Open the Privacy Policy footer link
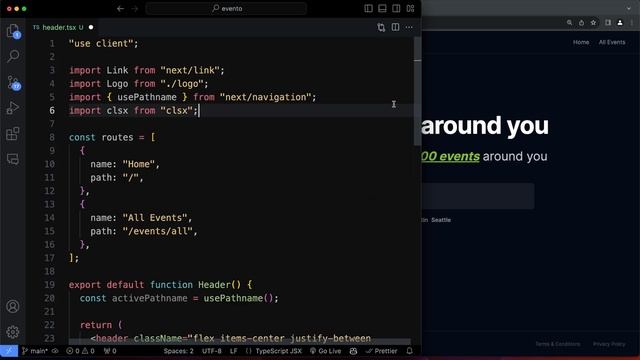 (609, 344)
